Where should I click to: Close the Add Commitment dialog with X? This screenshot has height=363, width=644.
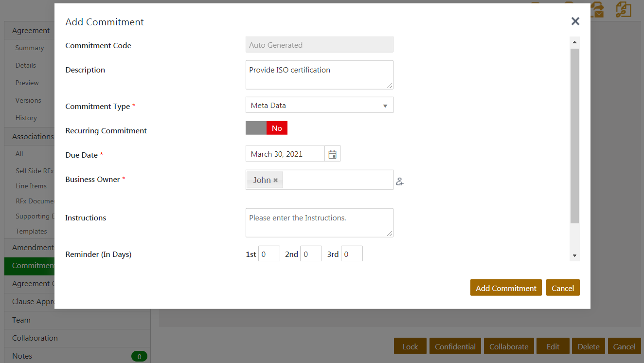click(575, 21)
